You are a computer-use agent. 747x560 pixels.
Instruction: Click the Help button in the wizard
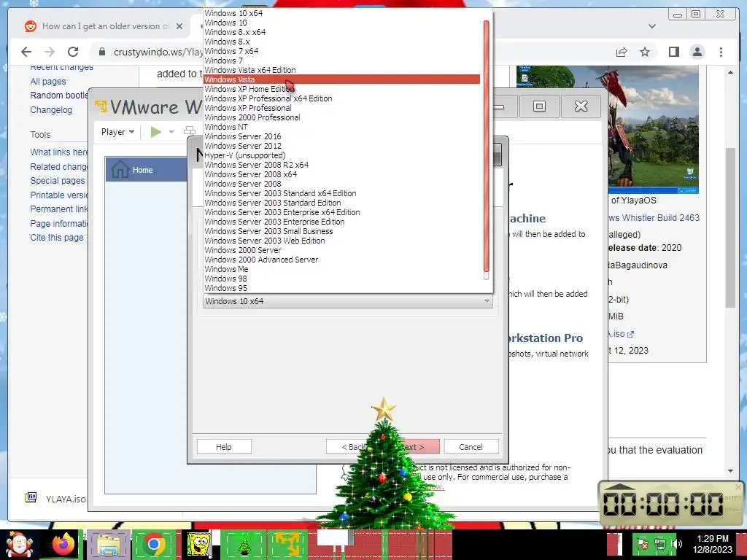point(224,447)
